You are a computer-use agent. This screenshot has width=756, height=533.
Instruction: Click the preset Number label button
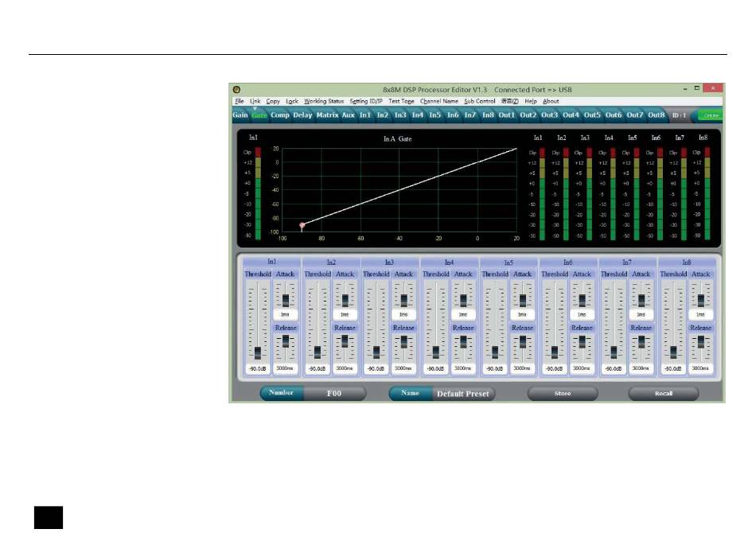pyautogui.click(x=282, y=393)
